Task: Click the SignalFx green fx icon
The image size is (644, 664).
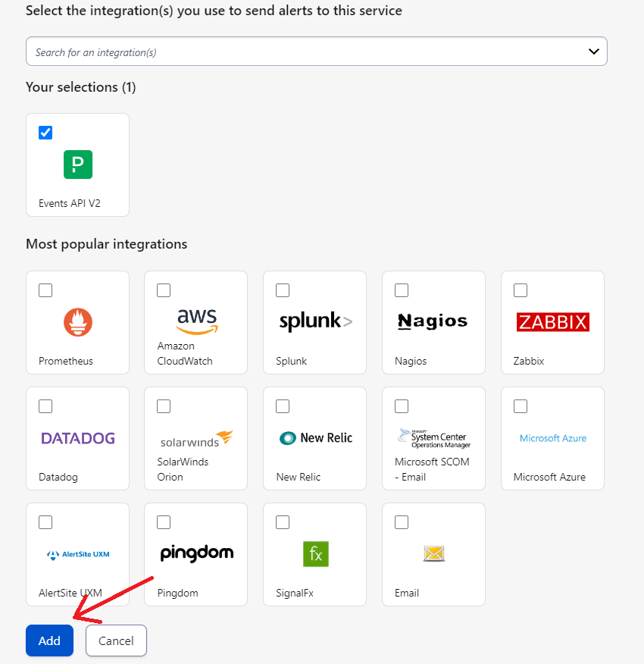Action: (x=314, y=553)
